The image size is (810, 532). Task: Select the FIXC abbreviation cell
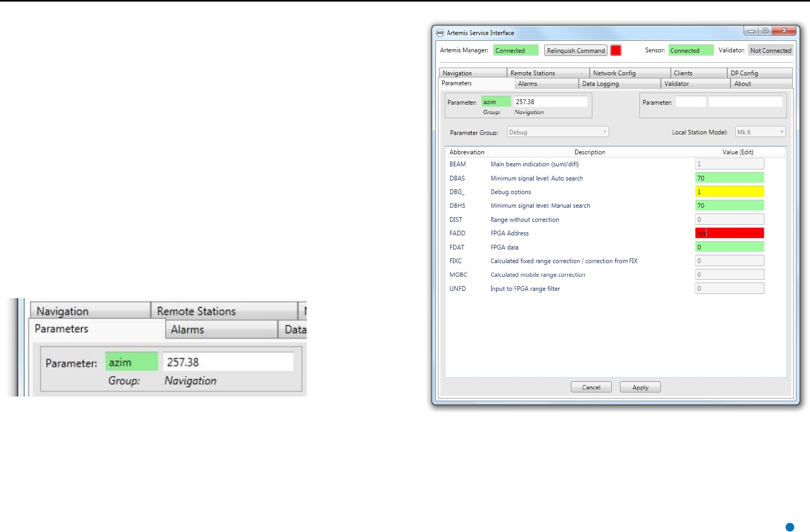click(x=455, y=261)
